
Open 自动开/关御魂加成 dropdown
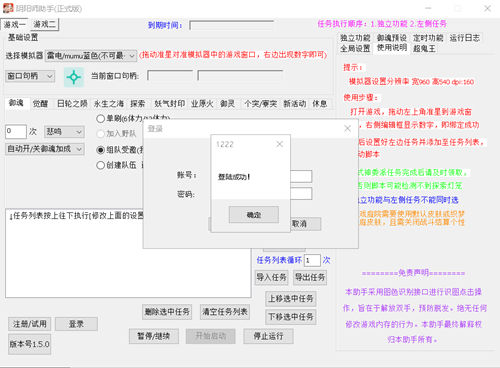point(45,149)
